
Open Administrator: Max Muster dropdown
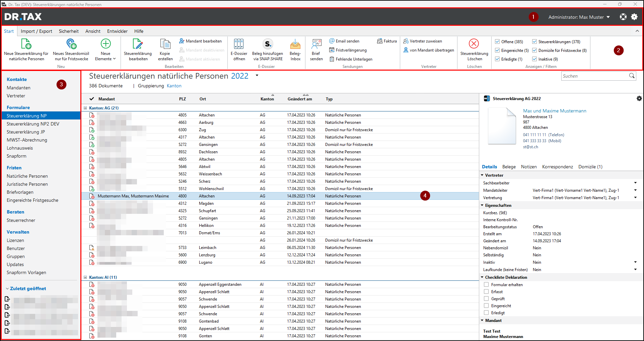(579, 17)
